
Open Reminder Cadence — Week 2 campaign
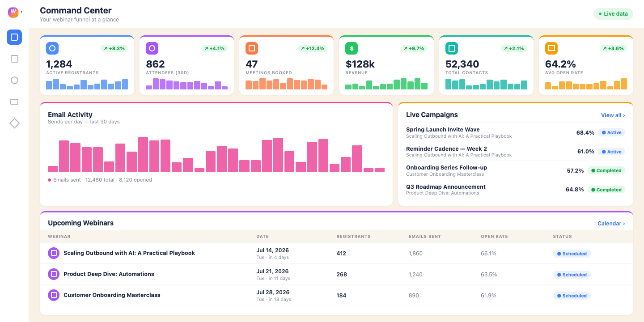516,152
